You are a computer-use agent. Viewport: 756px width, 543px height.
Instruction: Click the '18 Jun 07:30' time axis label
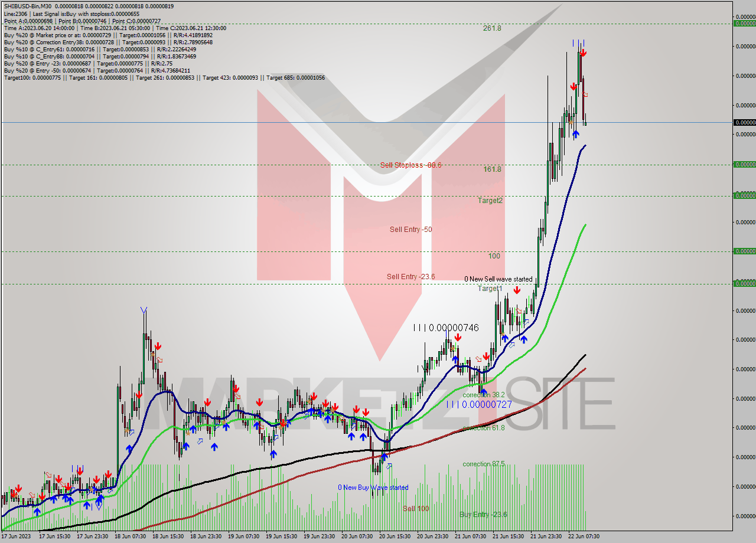[x=131, y=537]
